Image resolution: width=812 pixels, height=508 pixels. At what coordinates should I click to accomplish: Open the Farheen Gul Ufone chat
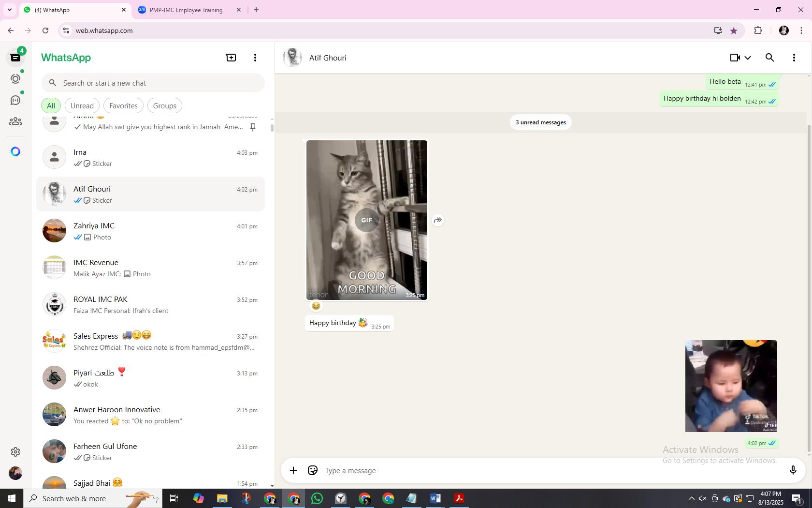[150, 451]
